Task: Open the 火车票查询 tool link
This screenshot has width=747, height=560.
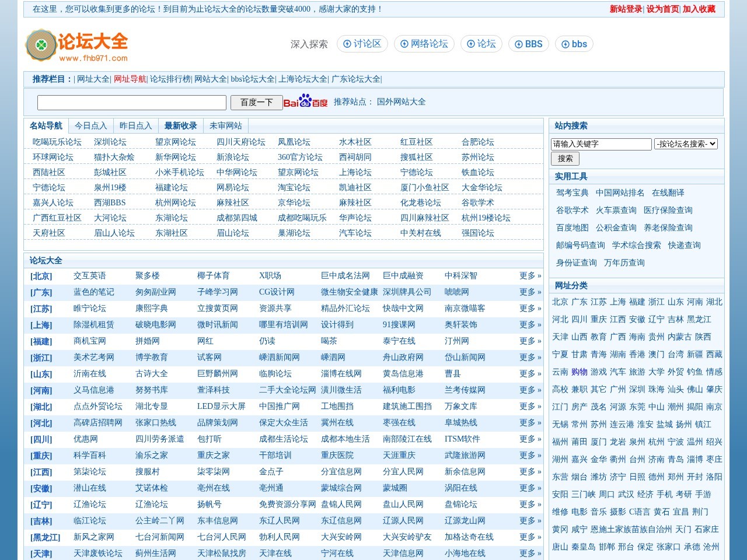Action: (616, 210)
